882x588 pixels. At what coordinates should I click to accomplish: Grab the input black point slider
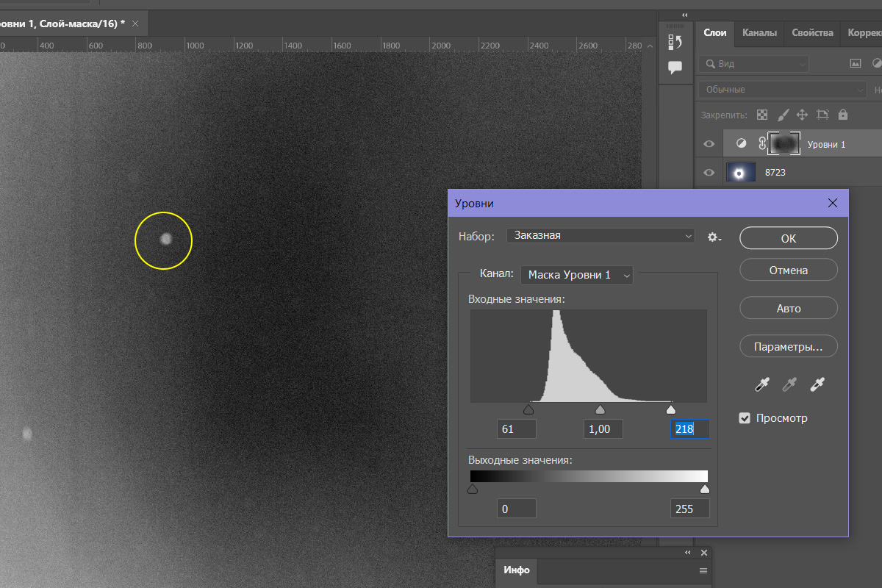(x=528, y=409)
